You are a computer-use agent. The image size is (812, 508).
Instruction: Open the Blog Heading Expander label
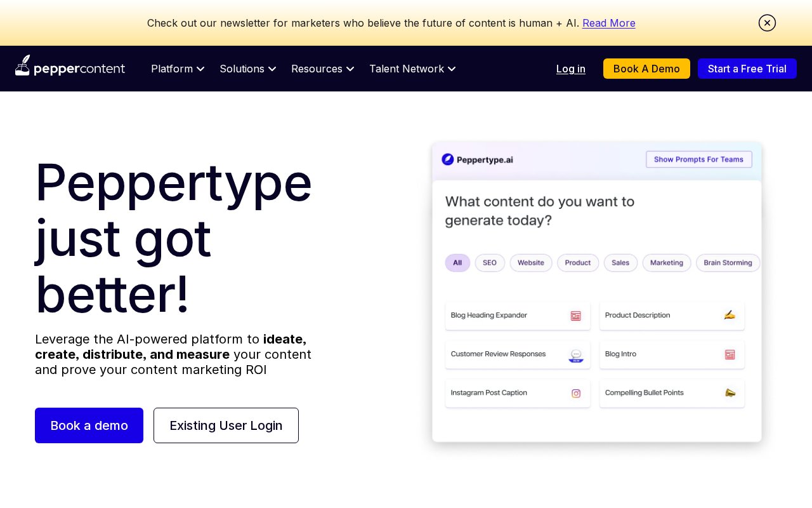click(488, 315)
